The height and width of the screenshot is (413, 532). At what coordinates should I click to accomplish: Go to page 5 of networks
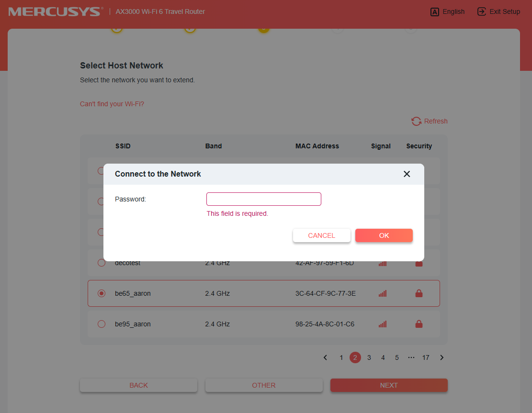point(396,357)
